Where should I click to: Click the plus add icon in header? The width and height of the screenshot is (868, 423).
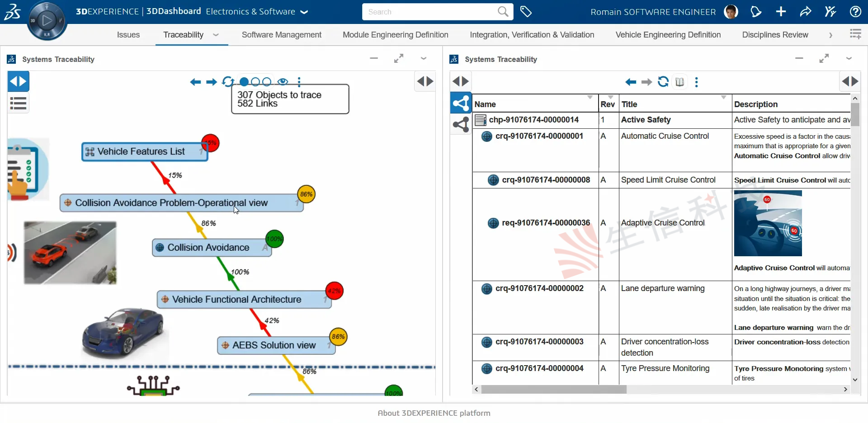pyautogui.click(x=781, y=12)
